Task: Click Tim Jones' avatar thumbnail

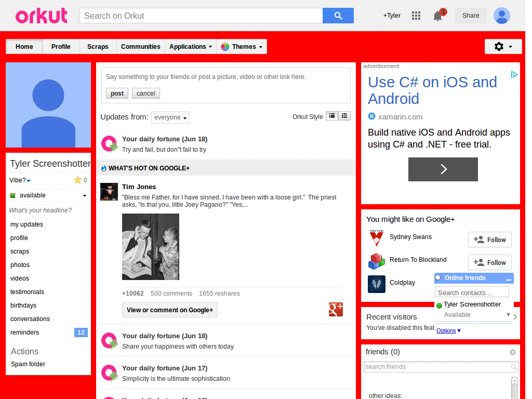Action: tap(109, 192)
